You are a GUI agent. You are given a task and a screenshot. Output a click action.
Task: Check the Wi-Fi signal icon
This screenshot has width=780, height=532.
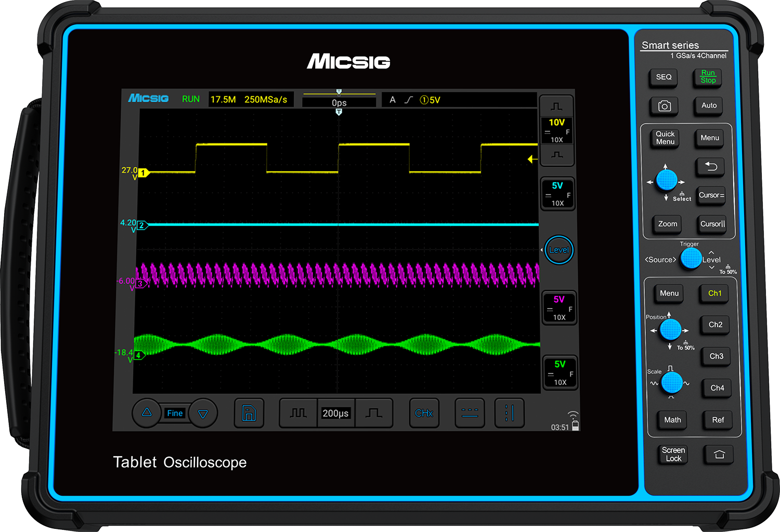click(x=573, y=415)
